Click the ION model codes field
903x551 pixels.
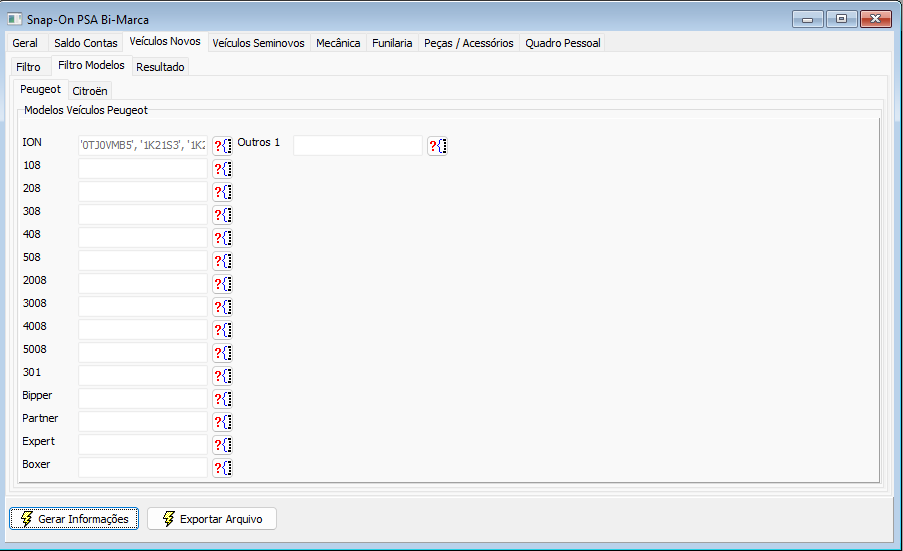(x=143, y=146)
